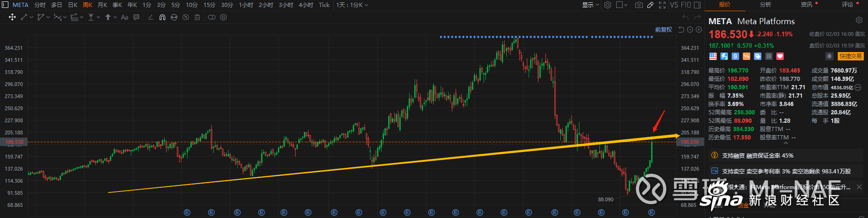Select the parallel channel drawing tool
The image size is (868, 218).
[74, 17]
